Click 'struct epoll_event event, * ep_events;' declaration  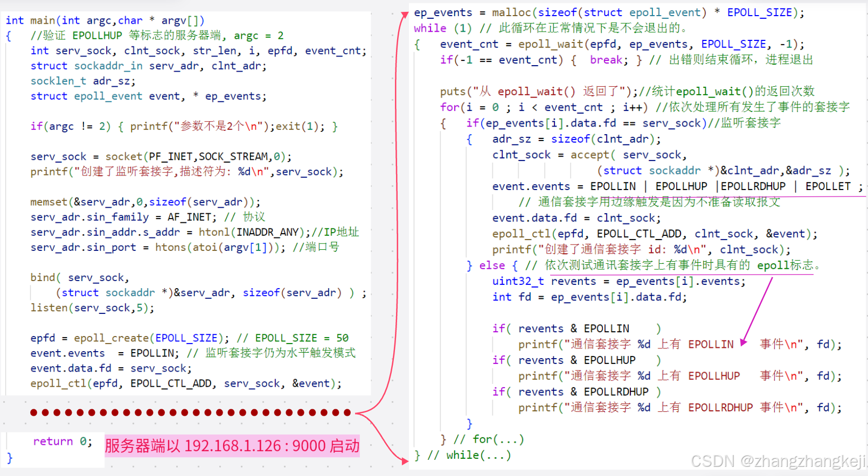148,96
